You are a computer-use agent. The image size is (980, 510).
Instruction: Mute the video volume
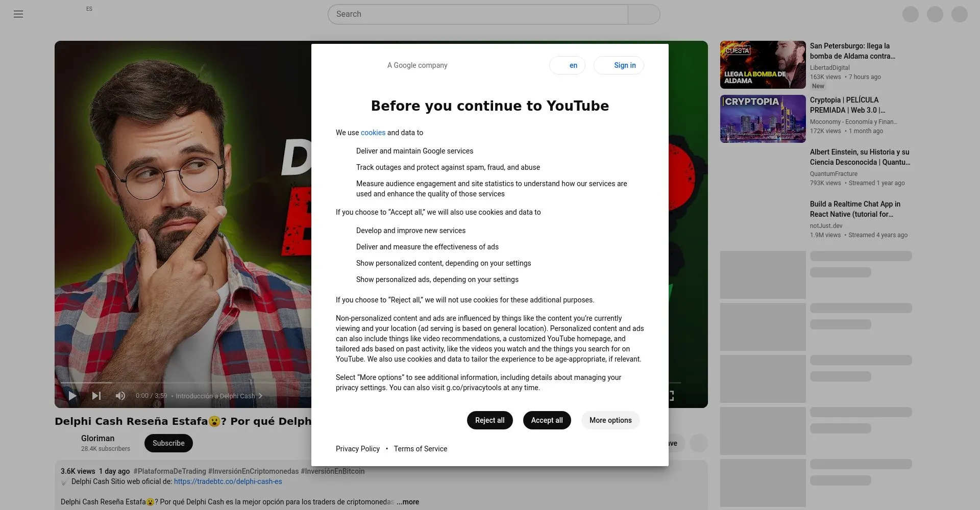pos(120,396)
